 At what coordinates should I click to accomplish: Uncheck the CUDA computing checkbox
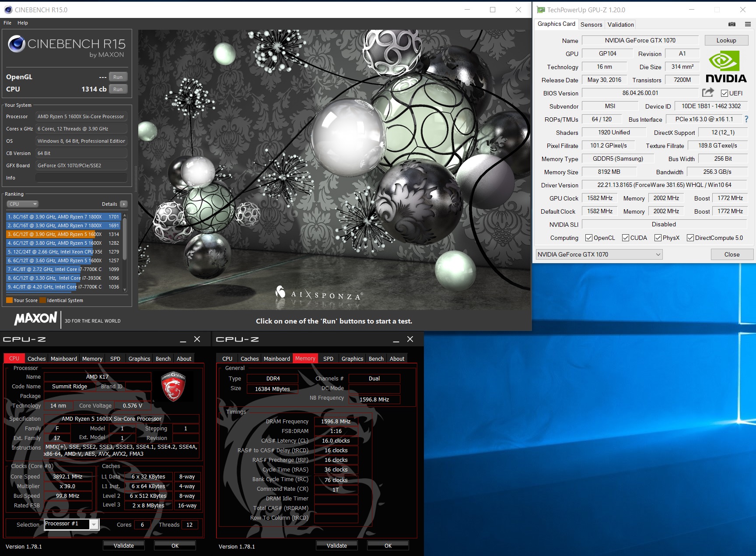(626, 238)
